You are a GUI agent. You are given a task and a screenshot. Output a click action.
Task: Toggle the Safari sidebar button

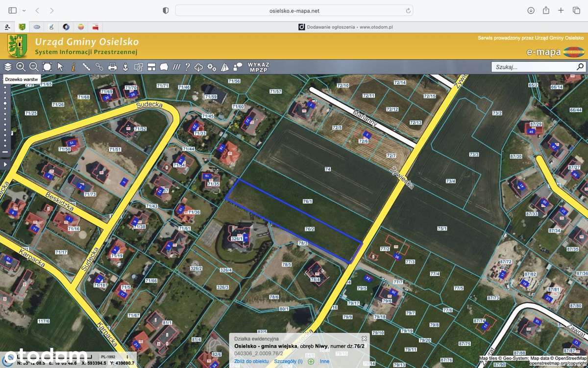[13, 10]
